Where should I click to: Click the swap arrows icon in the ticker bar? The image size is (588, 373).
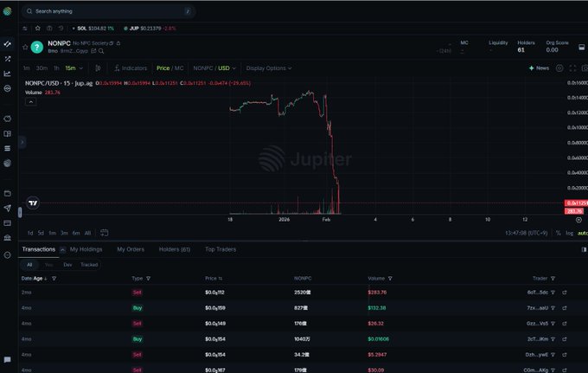coord(25,29)
